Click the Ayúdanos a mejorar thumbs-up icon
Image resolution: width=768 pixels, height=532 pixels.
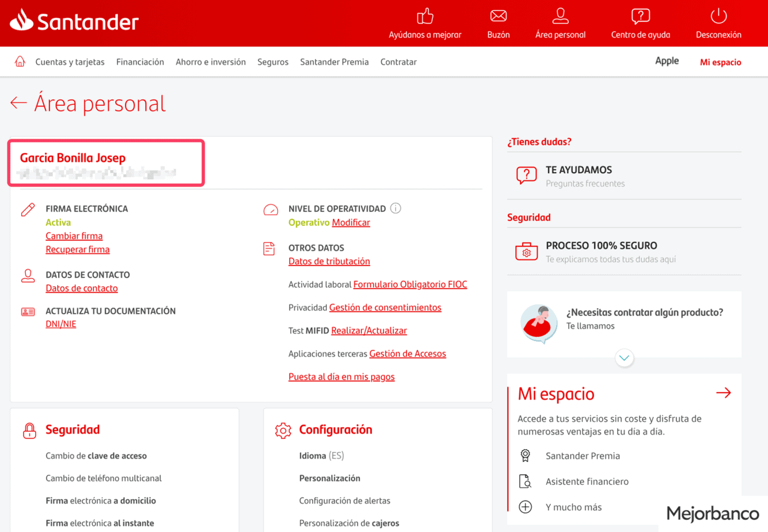[x=425, y=16]
